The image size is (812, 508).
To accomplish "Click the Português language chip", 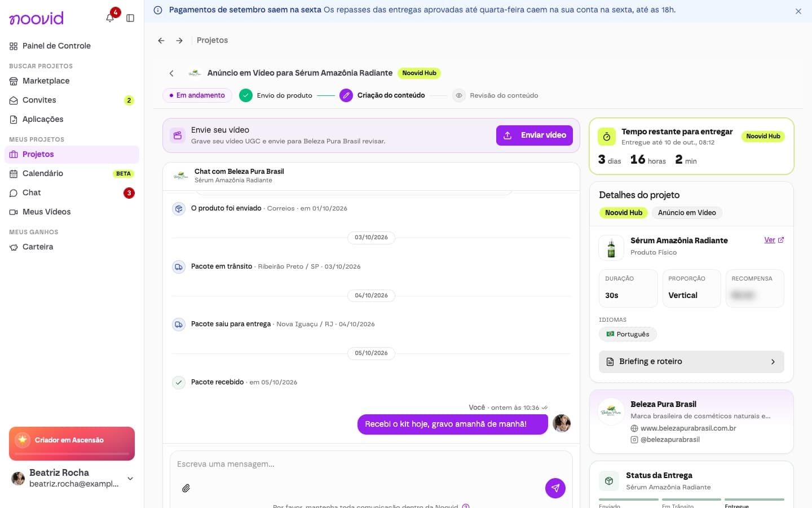I will [628, 334].
